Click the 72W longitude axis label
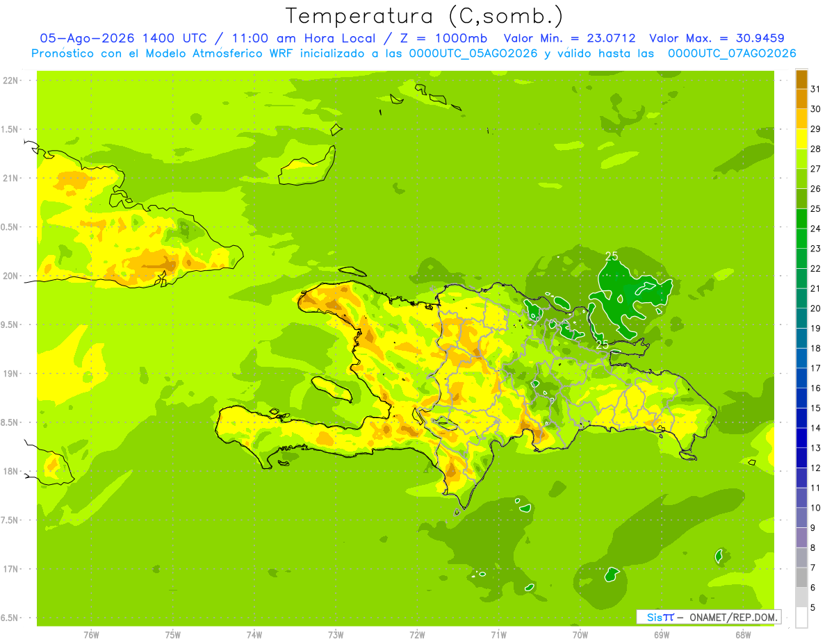Screen dimensions: 834x644 (x=417, y=634)
